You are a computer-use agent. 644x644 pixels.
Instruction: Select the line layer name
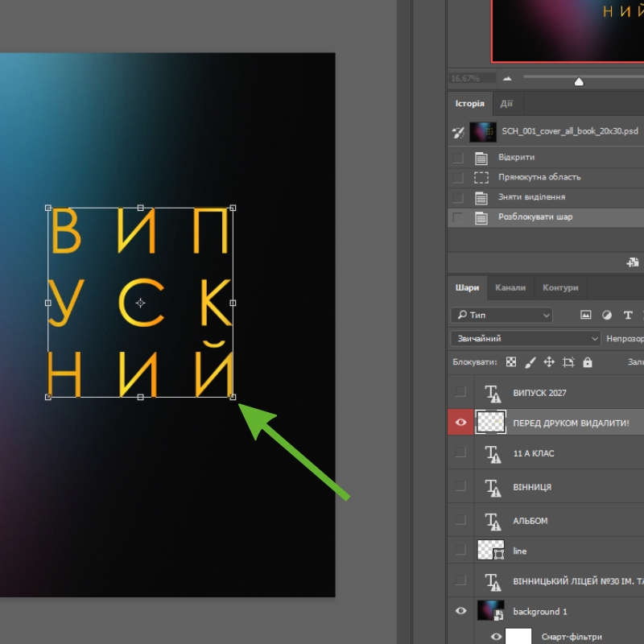519,551
